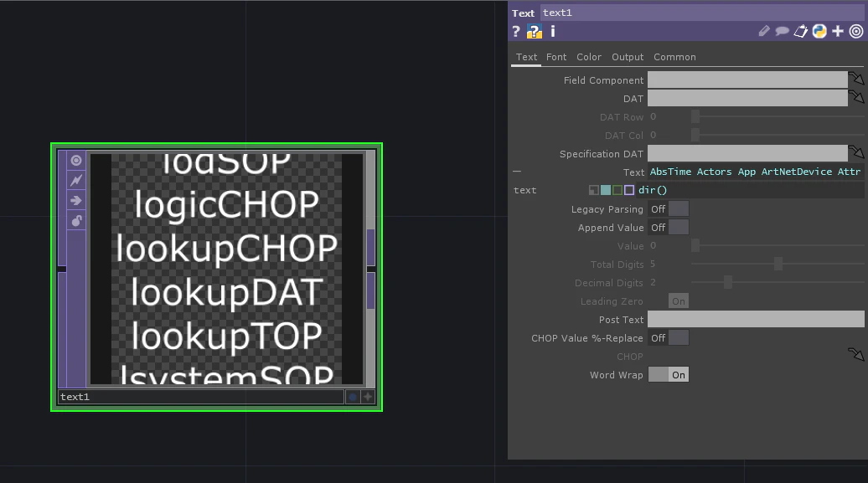Click the operator name field text1 in header

click(701, 13)
